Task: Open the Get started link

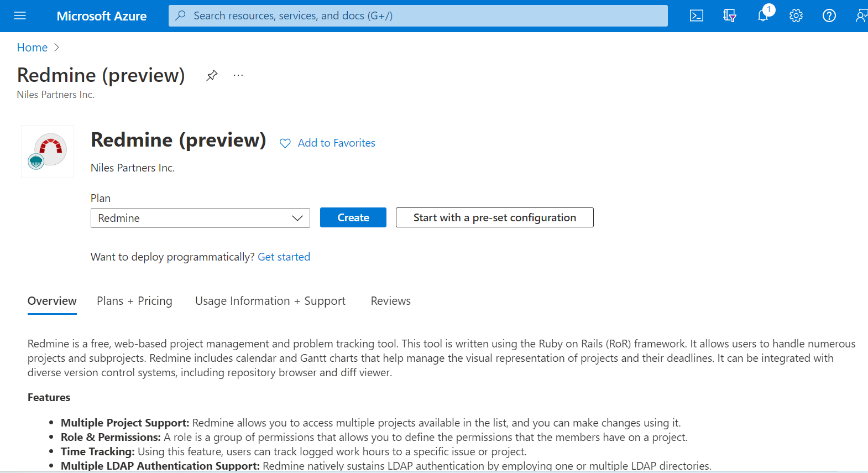Action: [284, 257]
